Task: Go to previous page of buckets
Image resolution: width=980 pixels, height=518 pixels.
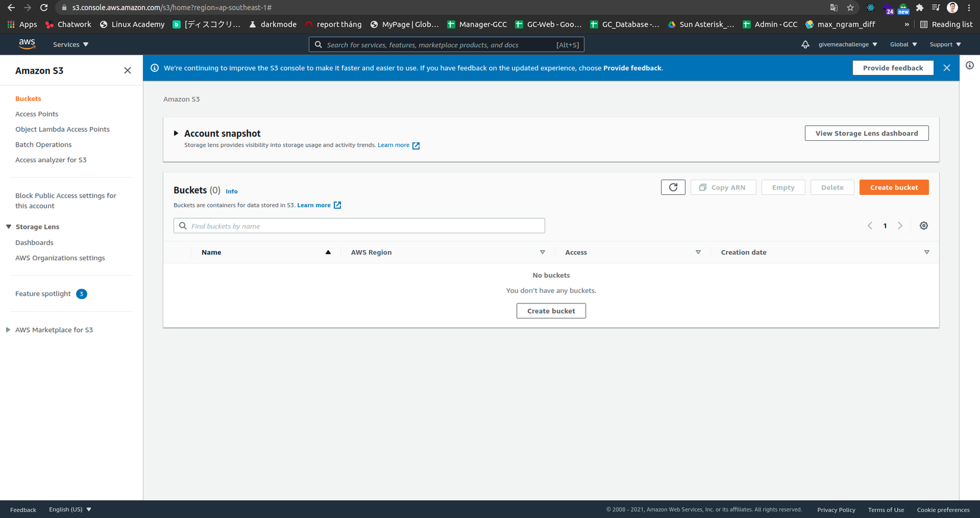Action: (870, 226)
